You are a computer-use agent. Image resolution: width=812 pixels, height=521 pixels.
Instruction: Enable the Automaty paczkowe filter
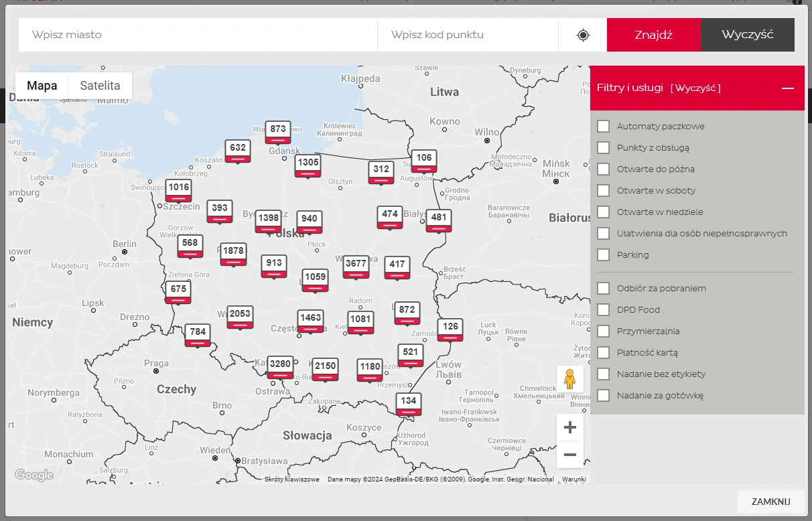pyautogui.click(x=603, y=126)
